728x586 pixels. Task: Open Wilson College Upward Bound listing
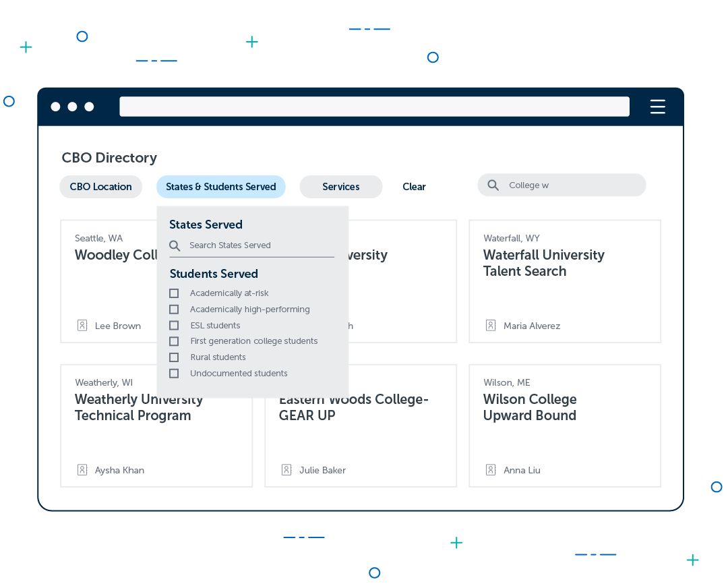(x=530, y=407)
